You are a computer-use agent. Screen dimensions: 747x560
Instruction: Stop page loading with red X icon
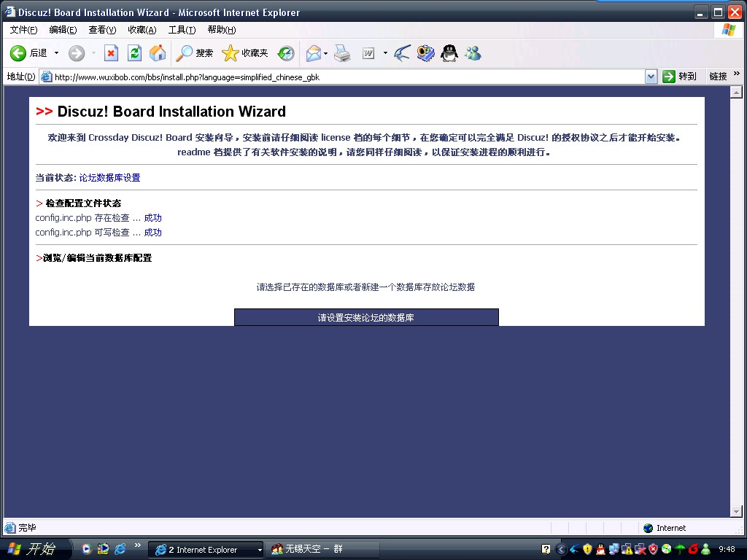[x=111, y=53]
